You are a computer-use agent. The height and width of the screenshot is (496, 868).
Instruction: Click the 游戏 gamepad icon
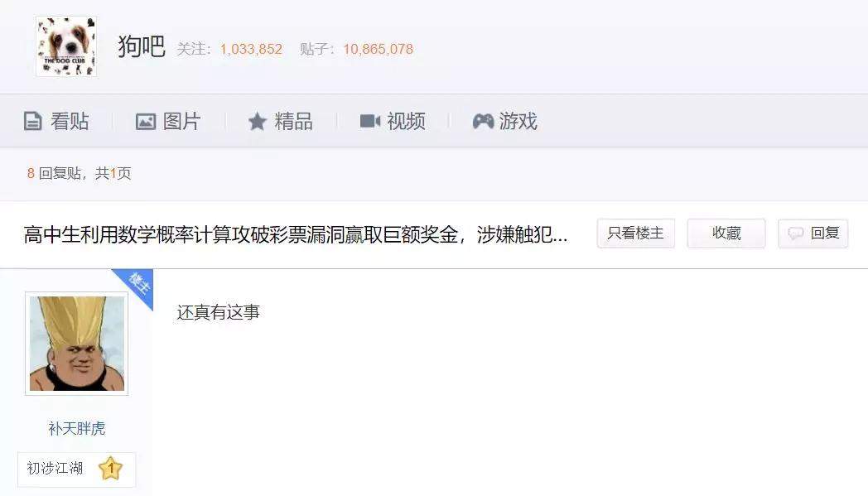point(483,121)
